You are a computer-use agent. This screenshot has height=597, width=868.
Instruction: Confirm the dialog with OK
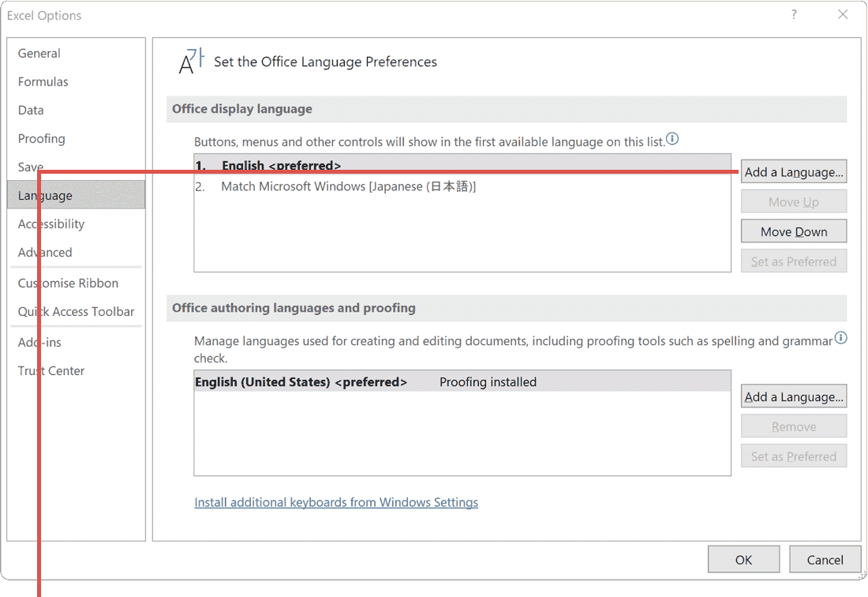[x=743, y=559]
